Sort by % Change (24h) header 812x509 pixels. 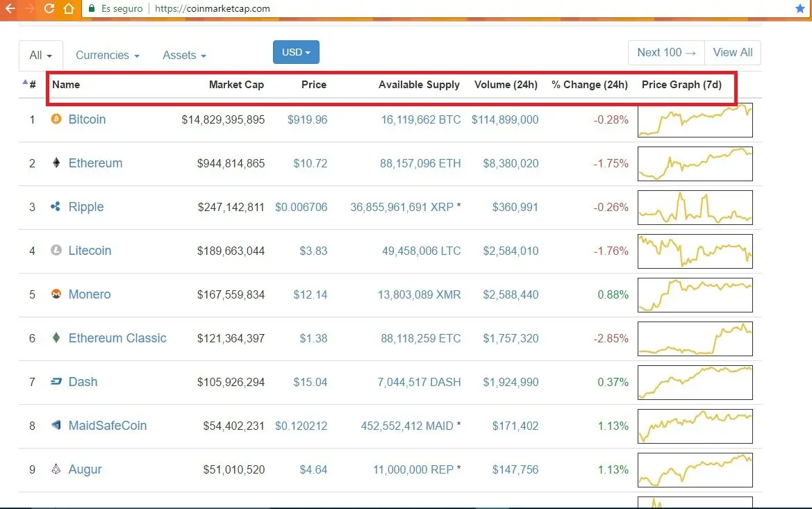pos(589,85)
